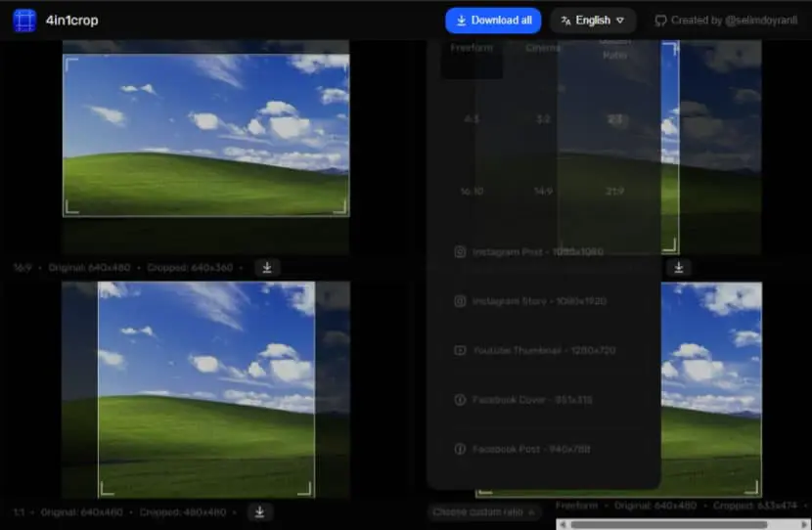Screen dimensions: 812x530
Task: Click the horizontal scrollbar right arrow
Action: point(805,524)
